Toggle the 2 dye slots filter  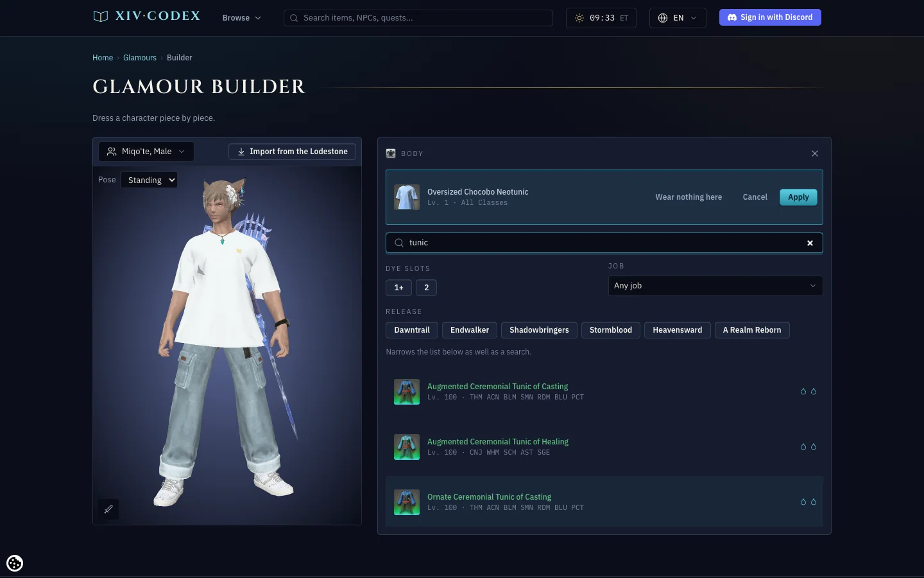coord(426,288)
